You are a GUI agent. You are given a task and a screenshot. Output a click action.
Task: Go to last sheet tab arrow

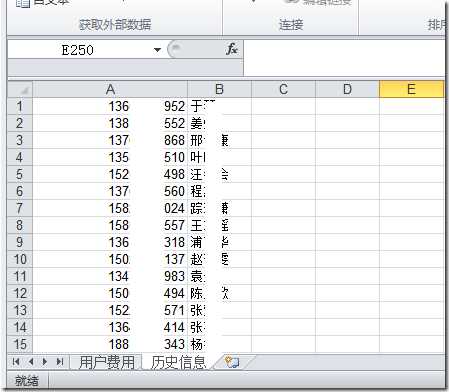coord(60,362)
